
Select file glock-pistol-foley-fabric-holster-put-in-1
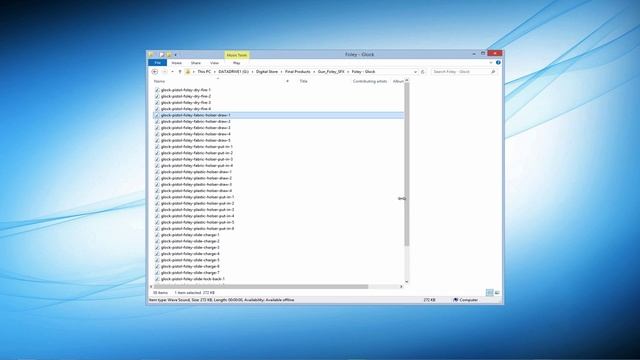point(197,147)
